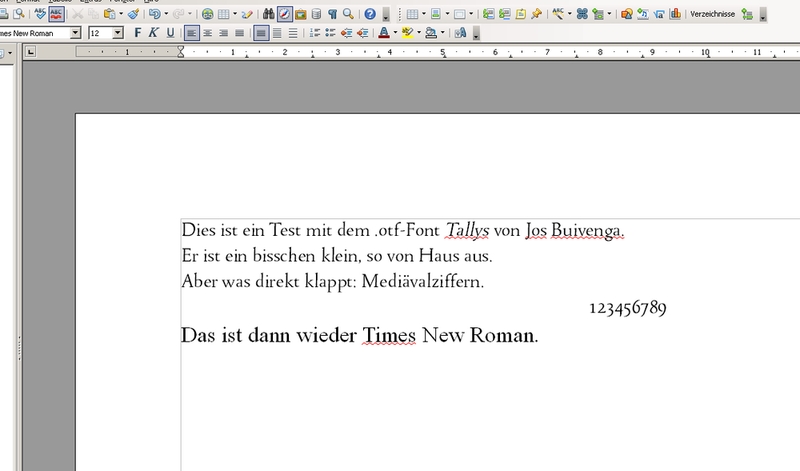The width and height of the screenshot is (800, 471).
Task: Insert a bookmark pushpin icon
Action: pos(536,14)
